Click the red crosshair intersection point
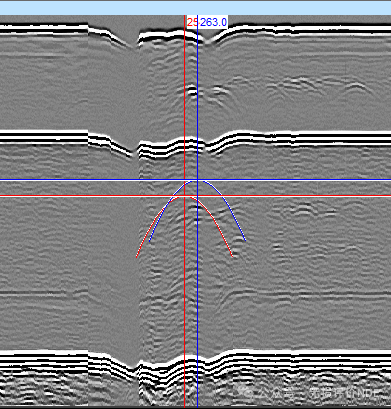The height and width of the screenshot is (409, 391). (x=184, y=196)
